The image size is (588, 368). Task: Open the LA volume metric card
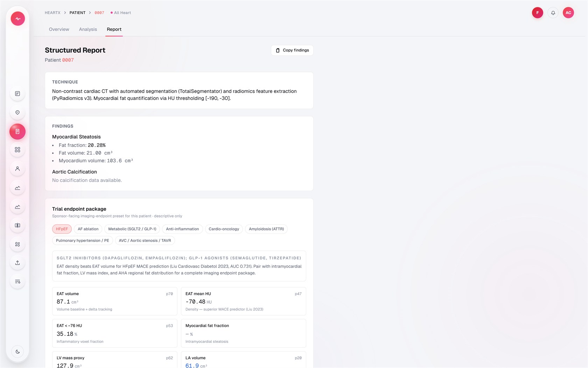coord(244,360)
